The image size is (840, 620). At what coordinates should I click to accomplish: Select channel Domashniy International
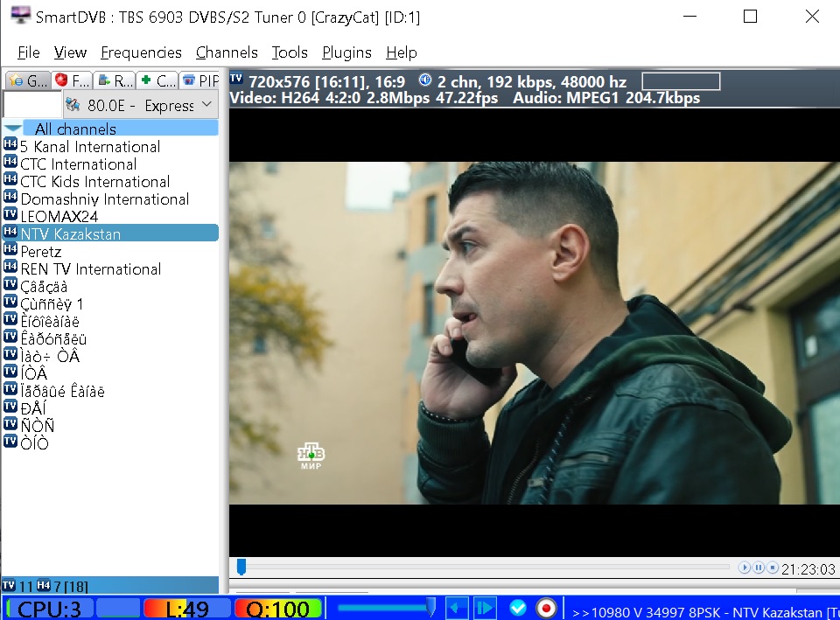104,199
